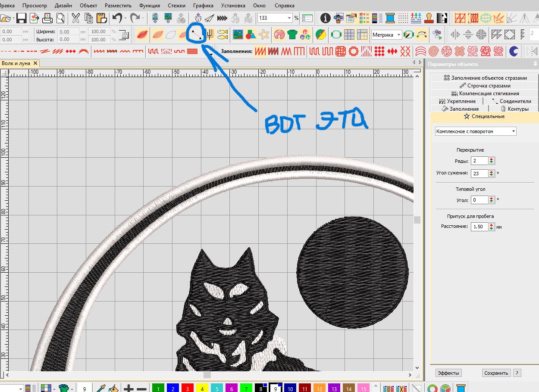Select the green color swatch 1
The height and width of the screenshot is (392, 539).
tap(158, 388)
